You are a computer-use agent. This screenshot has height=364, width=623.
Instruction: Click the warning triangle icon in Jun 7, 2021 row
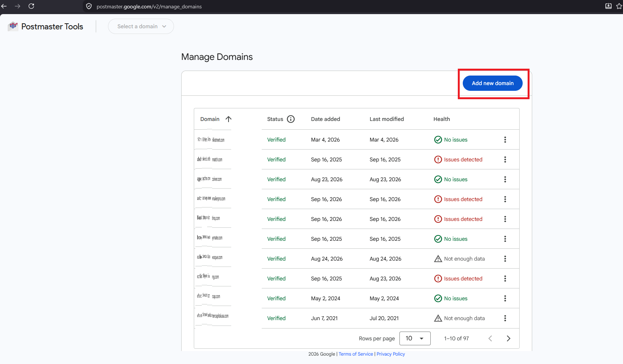pyautogui.click(x=438, y=318)
